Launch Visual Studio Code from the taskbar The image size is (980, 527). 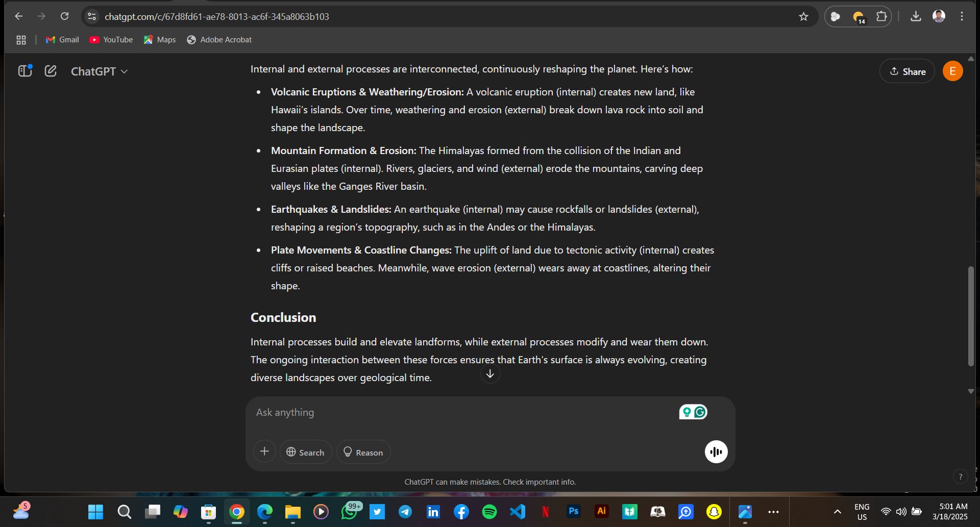[x=518, y=512]
